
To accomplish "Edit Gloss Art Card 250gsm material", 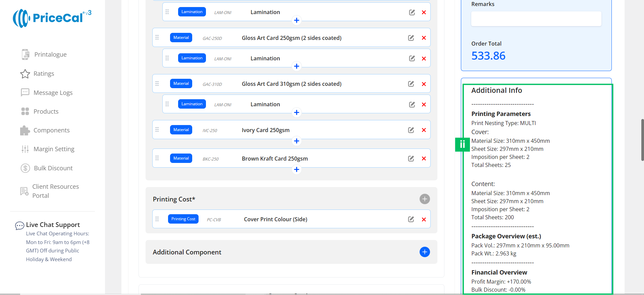I will 411,38.
